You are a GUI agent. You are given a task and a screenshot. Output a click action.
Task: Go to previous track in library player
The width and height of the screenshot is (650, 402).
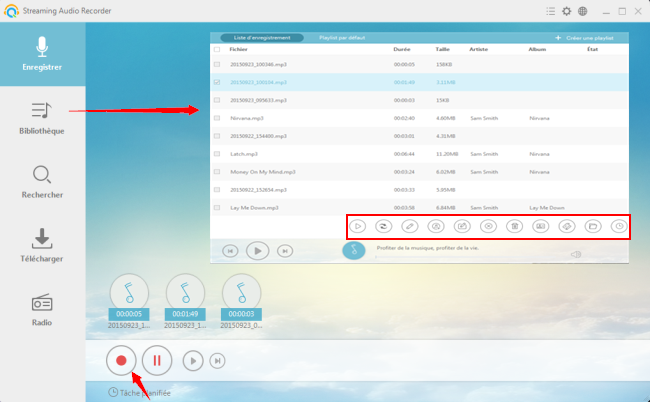point(230,251)
